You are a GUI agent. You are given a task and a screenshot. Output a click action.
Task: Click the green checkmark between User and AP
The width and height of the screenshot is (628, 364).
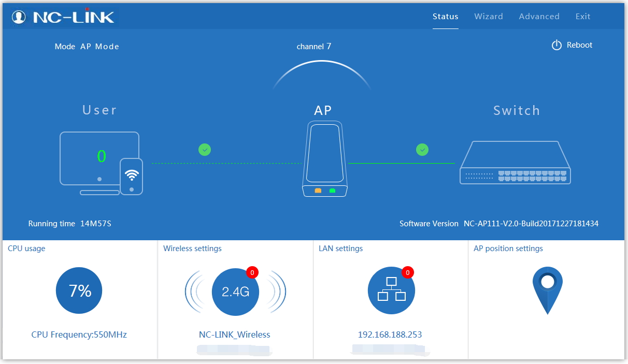click(205, 150)
